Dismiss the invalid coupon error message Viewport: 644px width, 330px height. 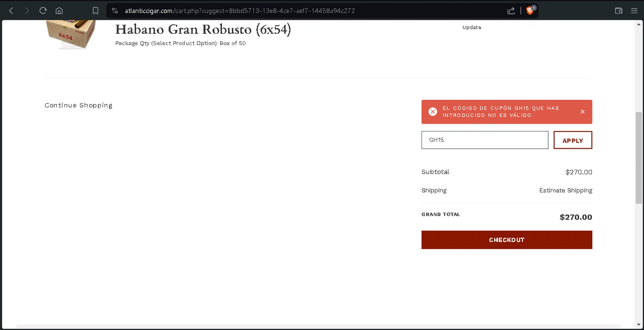click(x=583, y=112)
